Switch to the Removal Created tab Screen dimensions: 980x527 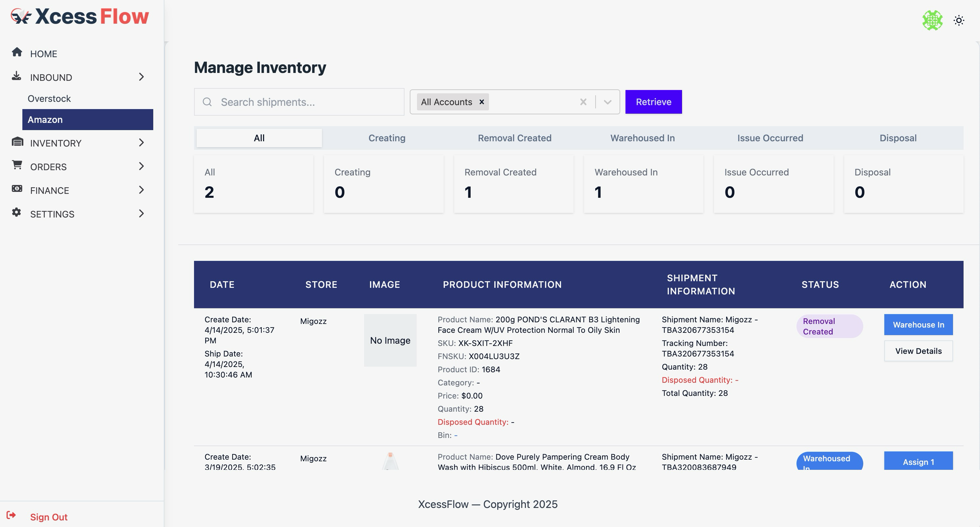(x=514, y=138)
